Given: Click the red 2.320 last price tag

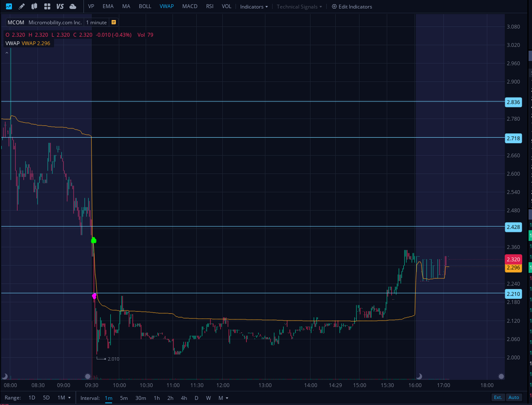Looking at the screenshot, I should click(513, 260).
